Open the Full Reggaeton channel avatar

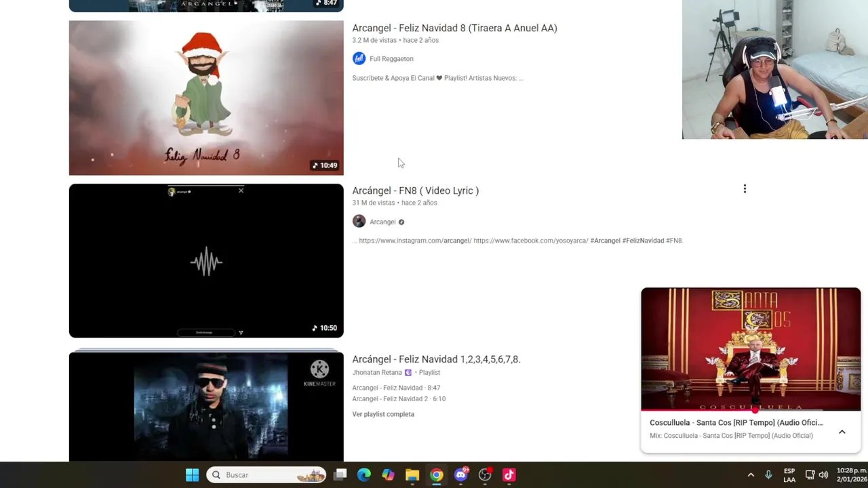(x=359, y=58)
